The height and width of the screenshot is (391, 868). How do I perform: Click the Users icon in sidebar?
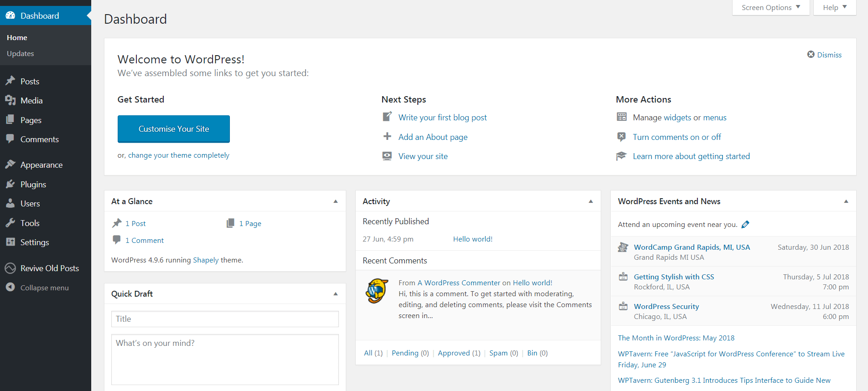click(x=10, y=203)
